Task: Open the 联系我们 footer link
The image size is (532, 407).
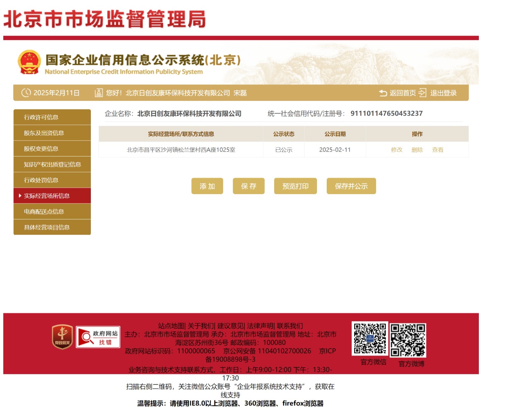Action: pyautogui.click(x=290, y=326)
